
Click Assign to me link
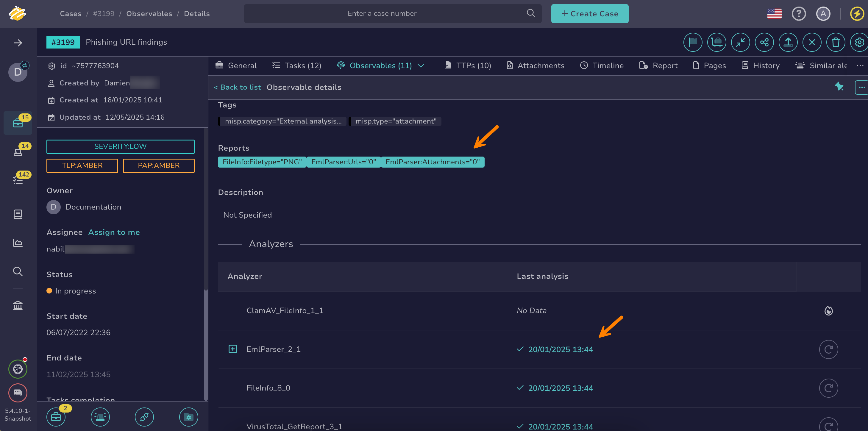114,232
